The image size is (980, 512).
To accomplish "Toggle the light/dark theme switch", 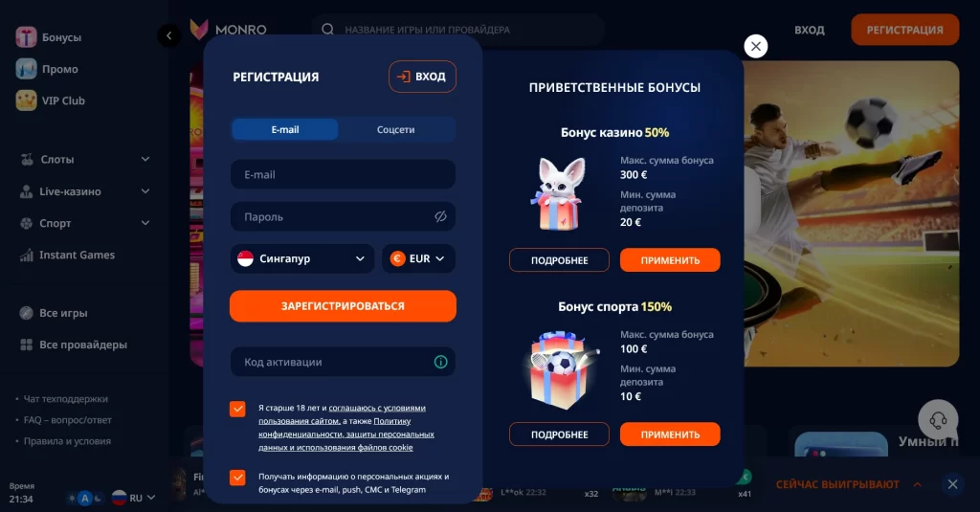I will coord(84,499).
